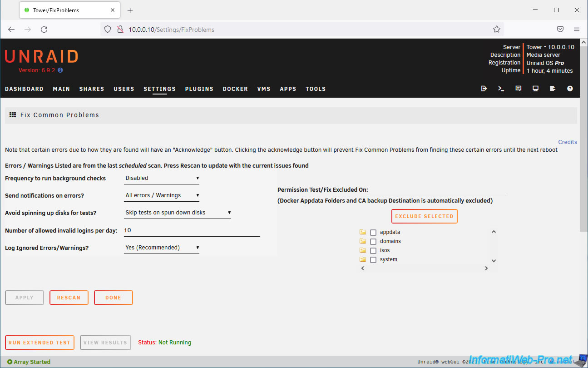
Task: Go to the Plugins menu tab
Action: click(199, 89)
